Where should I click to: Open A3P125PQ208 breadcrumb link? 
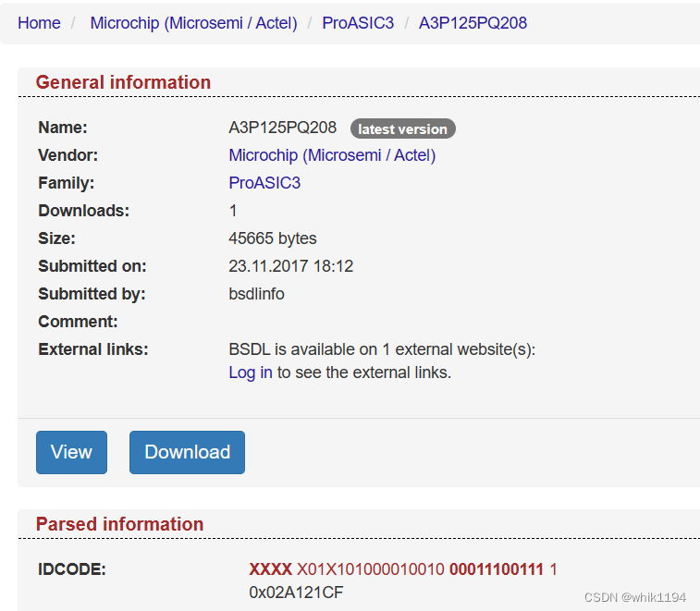[473, 23]
